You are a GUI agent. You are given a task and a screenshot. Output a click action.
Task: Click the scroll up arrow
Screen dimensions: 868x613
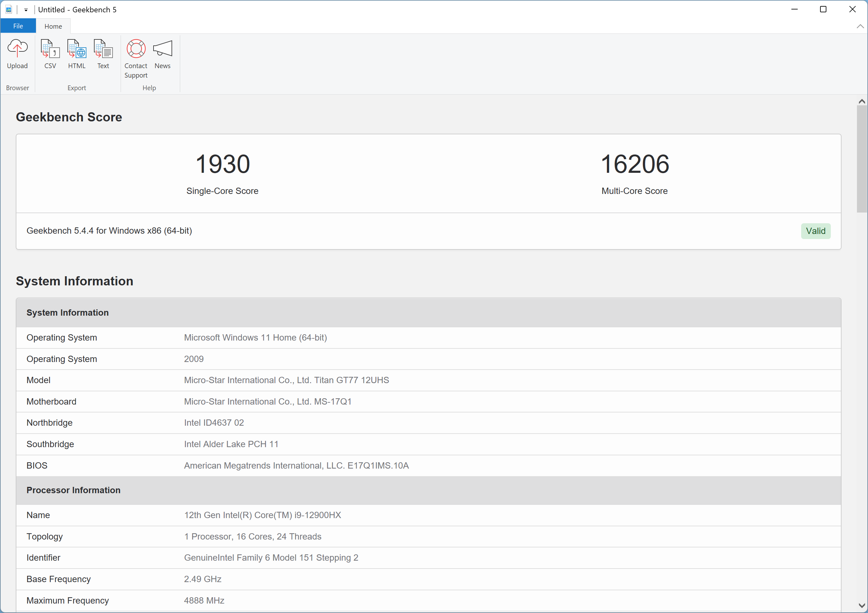tap(862, 101)
